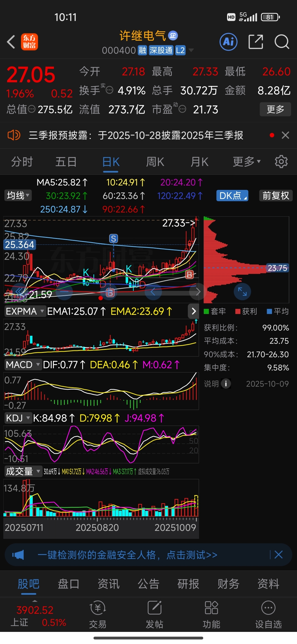The width and height of the screenshot is (297, 644).
Task: Open the 资料 company info tab
Action: pos(268,583)
